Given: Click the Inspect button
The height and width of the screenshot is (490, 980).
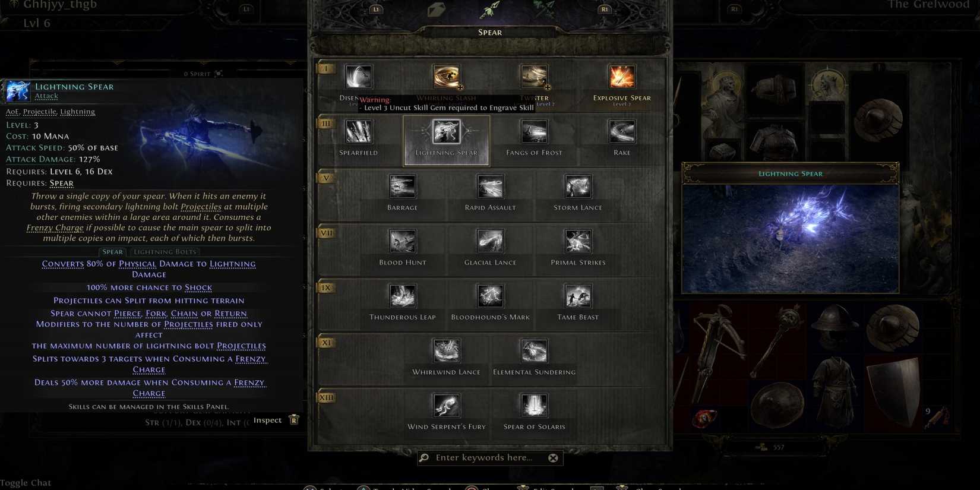Looking at the screenshot, I should click(x=276, y=420).
